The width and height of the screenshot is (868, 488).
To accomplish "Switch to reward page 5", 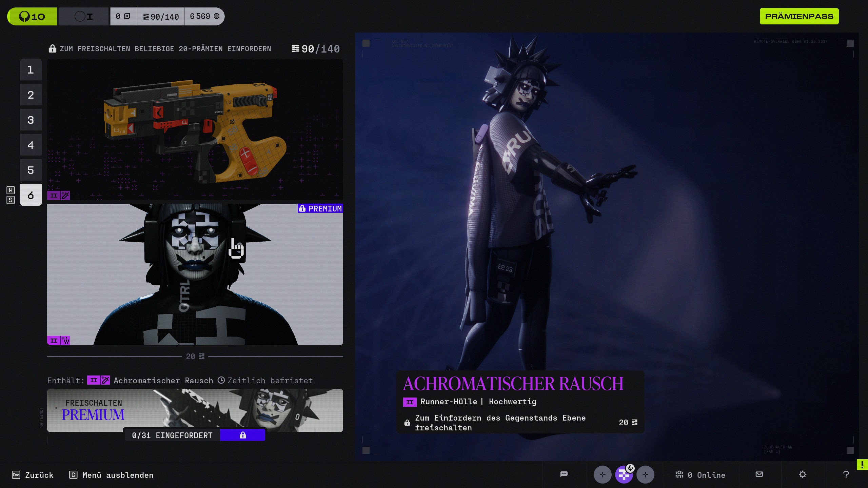I will [x=31, y=170].
